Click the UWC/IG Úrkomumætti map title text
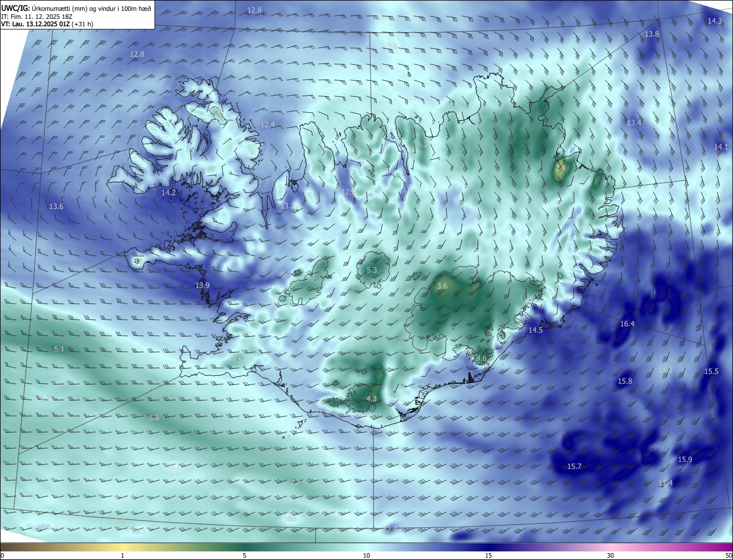 76,8
